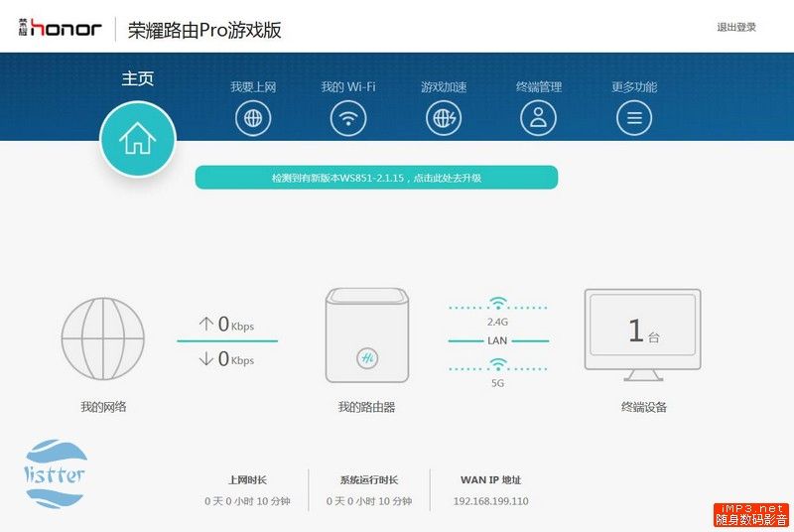Select the 主页 tab label

(x=137, y=78)
